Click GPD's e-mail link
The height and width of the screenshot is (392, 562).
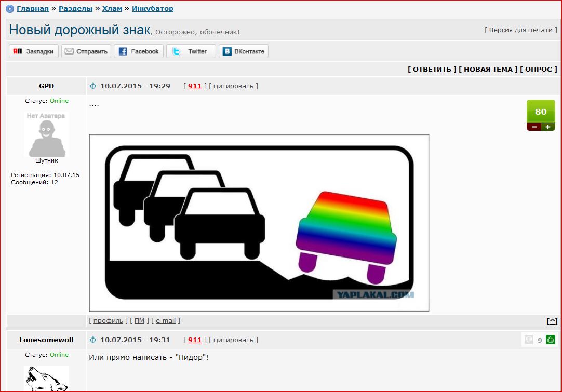tap(166, 321)
